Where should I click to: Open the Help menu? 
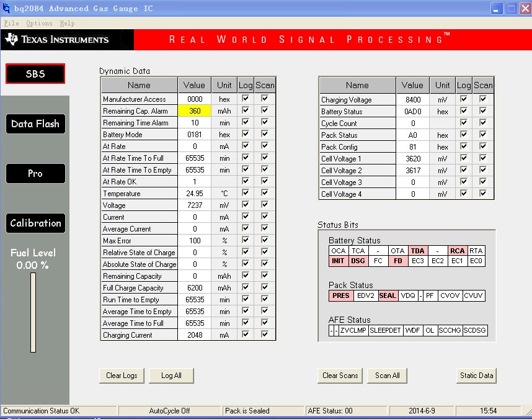point(67,23)
